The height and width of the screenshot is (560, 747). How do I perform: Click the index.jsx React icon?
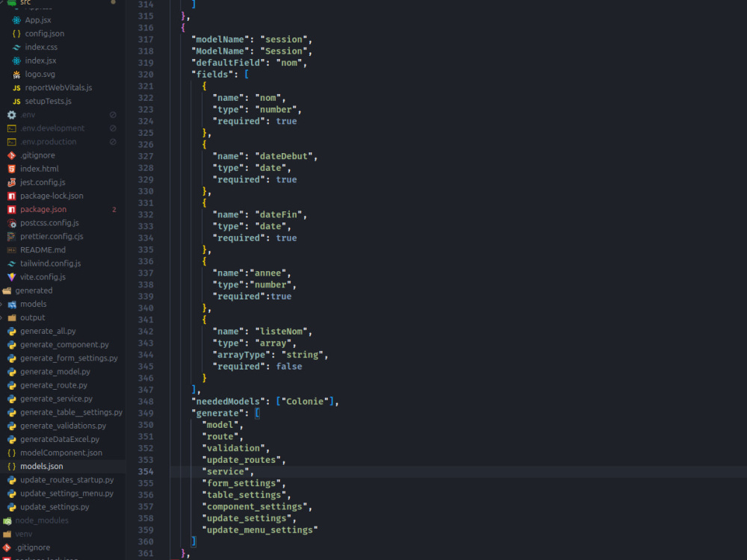point(16,60)
